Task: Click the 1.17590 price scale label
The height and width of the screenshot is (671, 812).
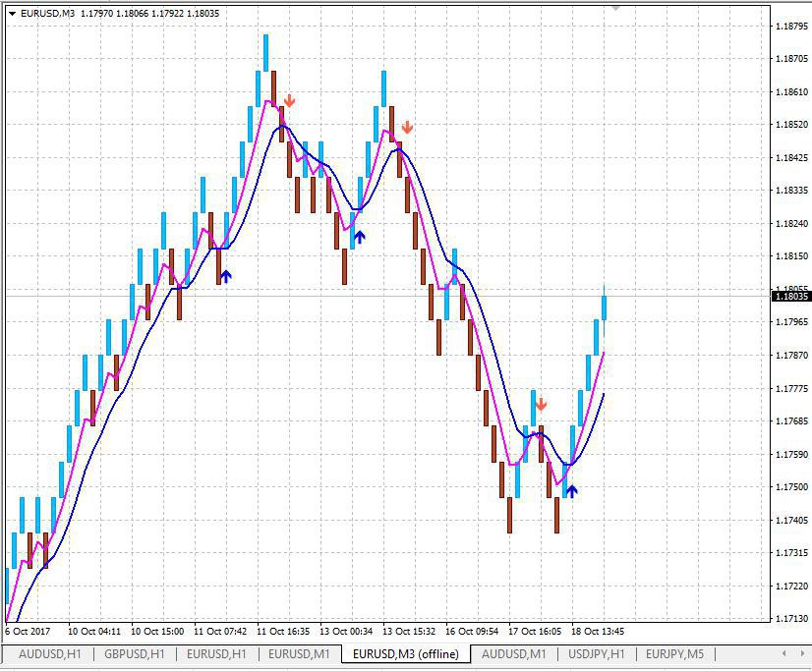Action: coord(791,454)
